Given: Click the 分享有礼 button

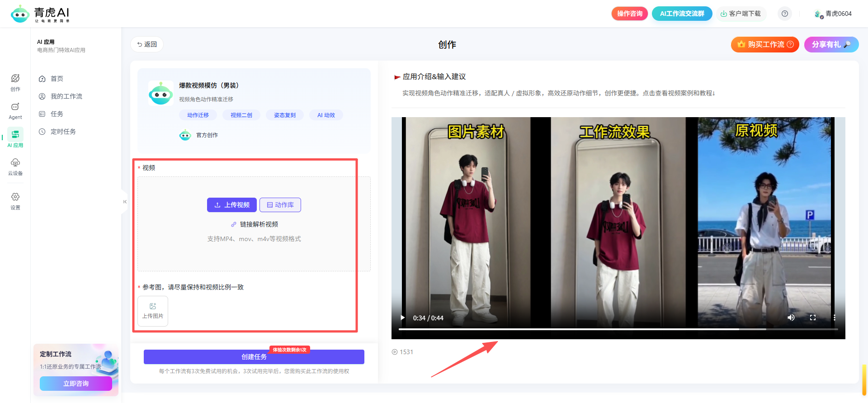Looking at the screenshot, I should tap(831, 44).
